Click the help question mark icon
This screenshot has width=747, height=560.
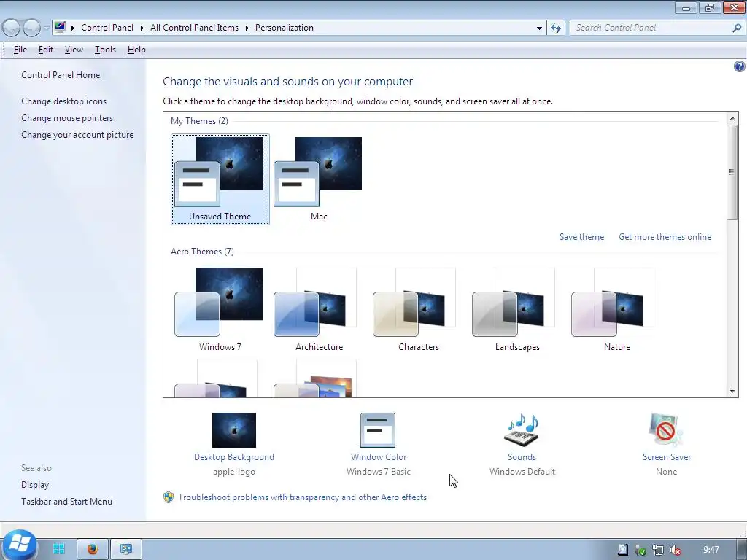[x=740, y=66]
